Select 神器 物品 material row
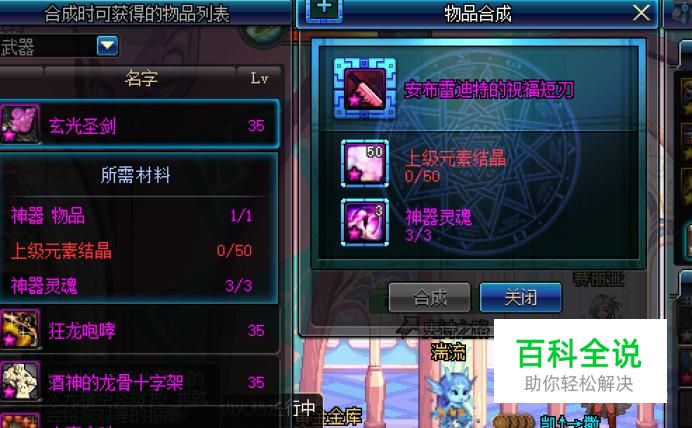This screenshot has width=692, height=428. [132, 216]
